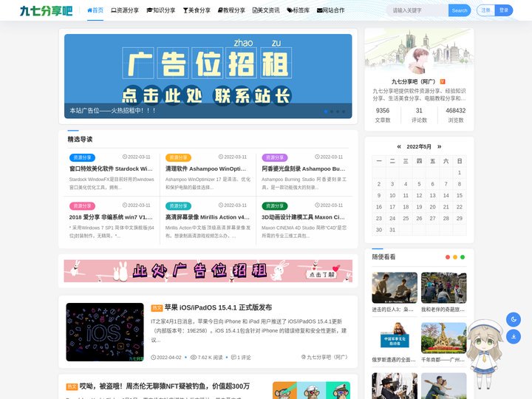The image size is (532, 399).
Task: Click the red dot in 随便看看 header
Action: (x=448, y=257)
